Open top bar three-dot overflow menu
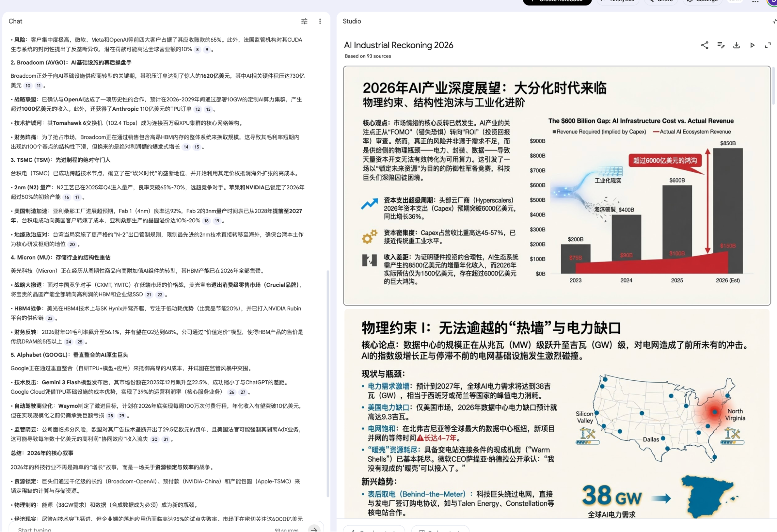The image size is (777, 532). [755, 2]
